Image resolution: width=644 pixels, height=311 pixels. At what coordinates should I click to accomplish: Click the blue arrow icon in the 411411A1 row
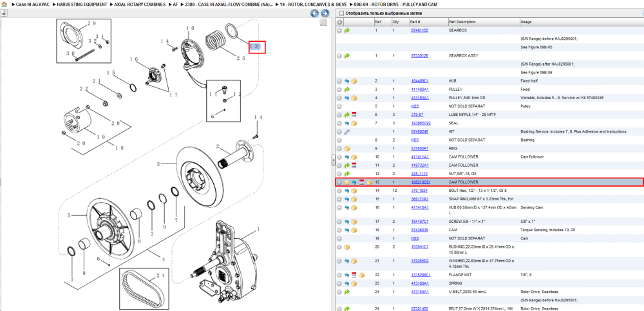coord(346,157)
